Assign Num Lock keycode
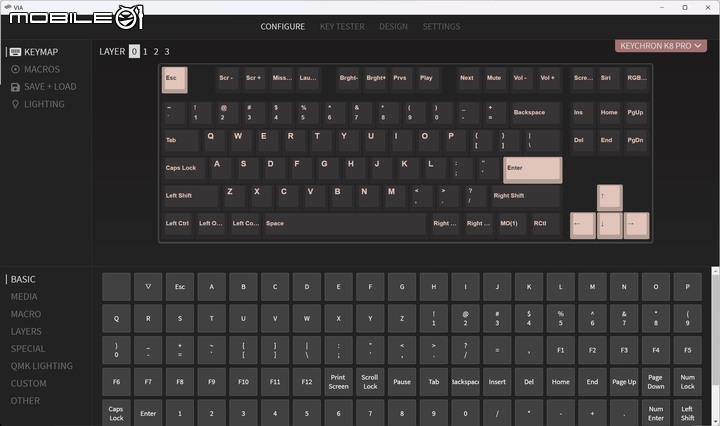The width and height of the screenshot is (720, 426). 687,382
